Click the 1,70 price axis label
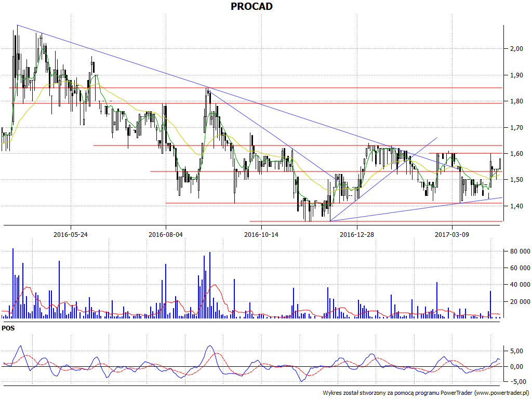Screen dimensions: 532x399 [516, 128]
